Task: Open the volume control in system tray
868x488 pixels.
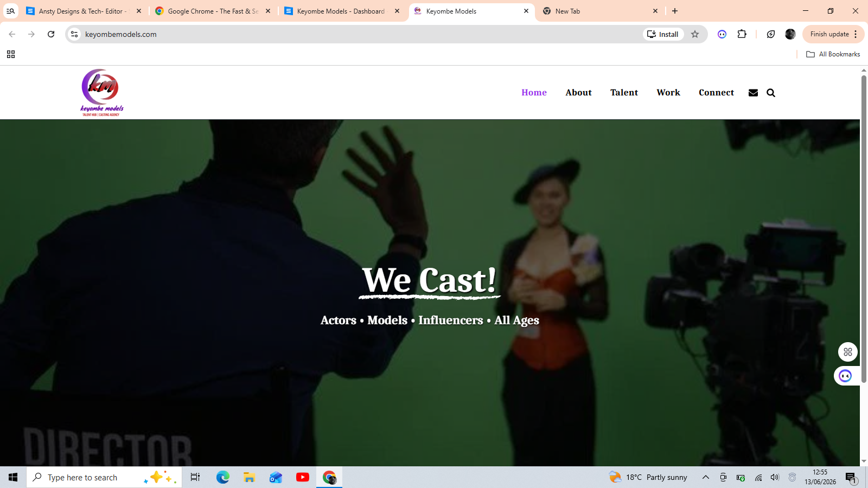Action: point(775,477)
